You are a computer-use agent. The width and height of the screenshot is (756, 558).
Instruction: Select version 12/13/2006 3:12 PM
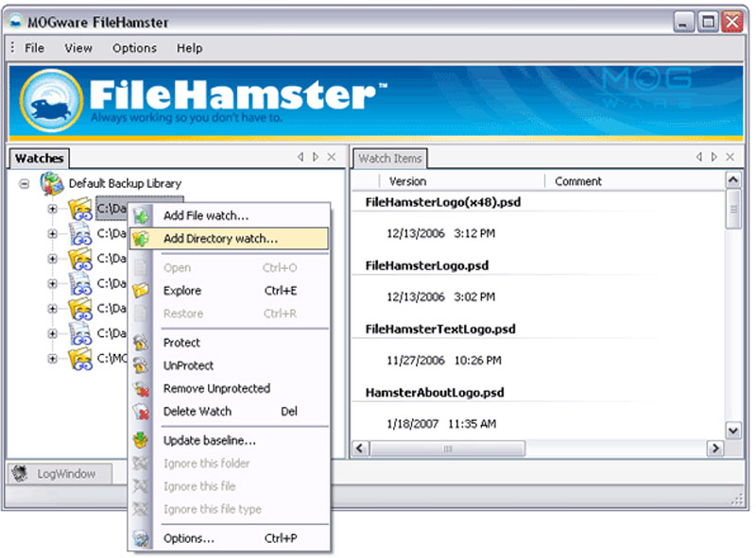440,234
